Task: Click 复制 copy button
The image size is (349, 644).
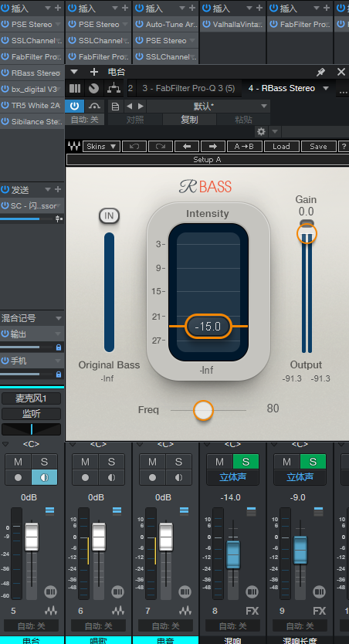Action: (189, 120)
